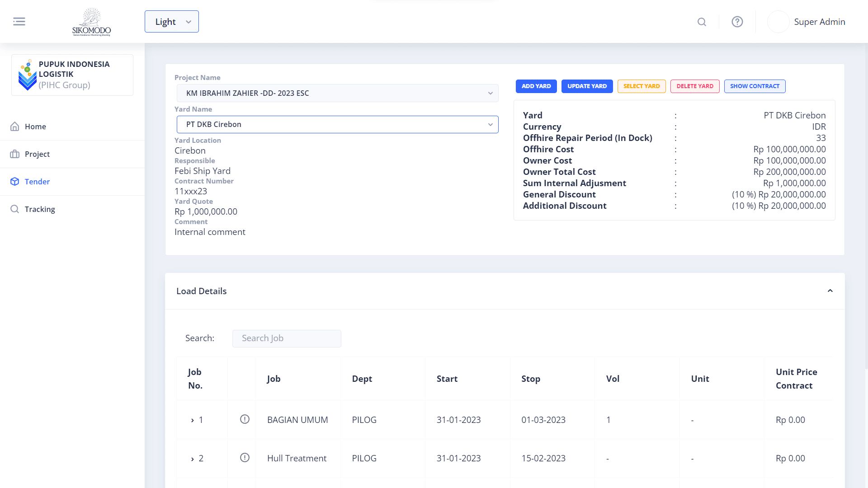This screenshot has height=488, width=868.
Task: Click the SHOW CONTRACT button
Action: pos(755,86)
